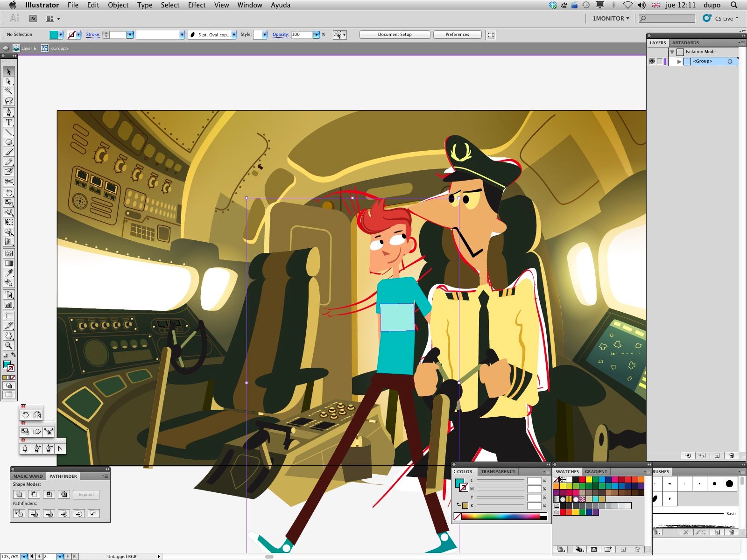Viewport: 747px width, 560px height.
Task: Open the 5 pt. Oval brush dropdown
Action: (233, 35)
